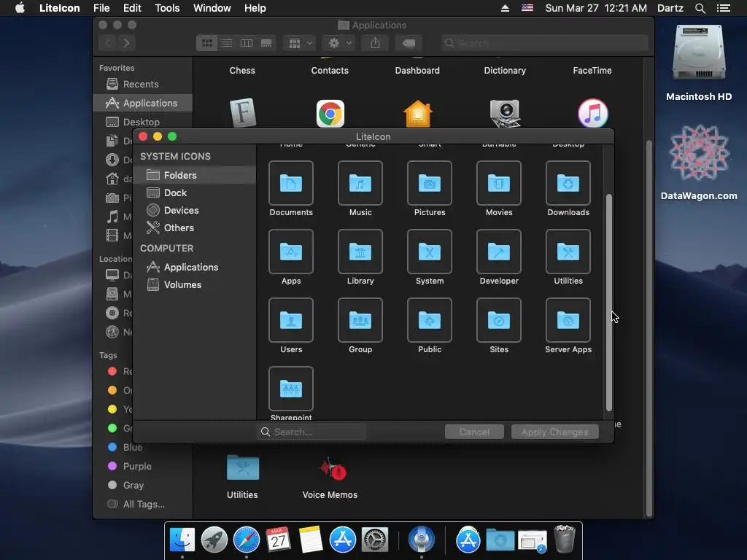
Task: Select the Server Apps folder icon well
Action: point(568,320)
